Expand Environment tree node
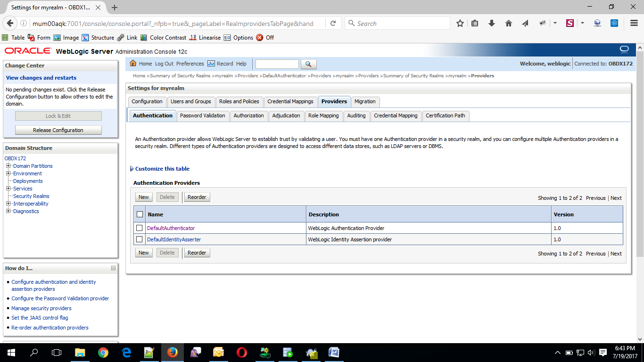This screenshot has height=362, width=644. pos(8,173)
